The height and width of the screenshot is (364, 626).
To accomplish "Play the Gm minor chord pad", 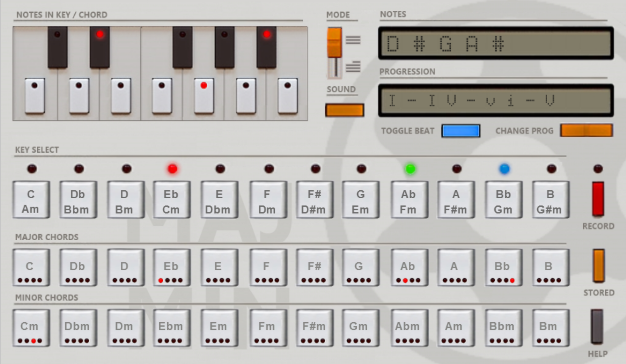I will point(361,328).
